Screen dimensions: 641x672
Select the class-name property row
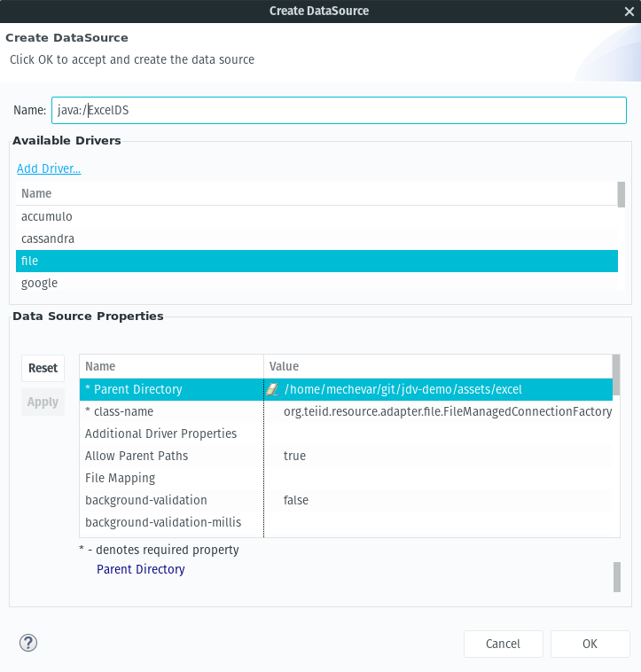click(x=346, y=411)
